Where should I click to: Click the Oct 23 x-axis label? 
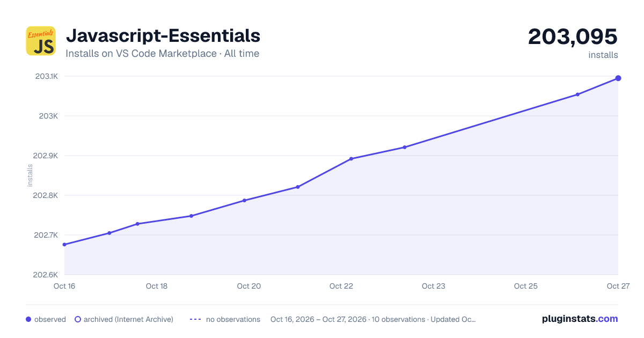(434, 286)
